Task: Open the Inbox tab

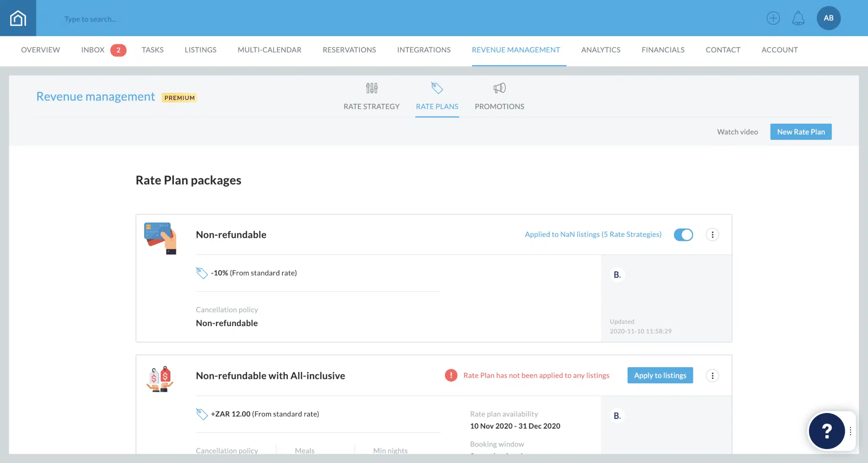Action: pos(93,50)
